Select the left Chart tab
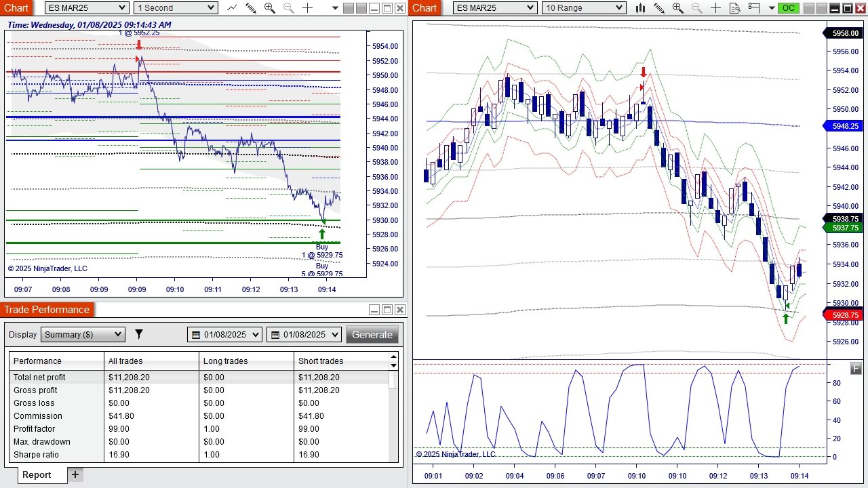Image resolution: width=868 pixels, height=488 pixels. pos(16,7)
